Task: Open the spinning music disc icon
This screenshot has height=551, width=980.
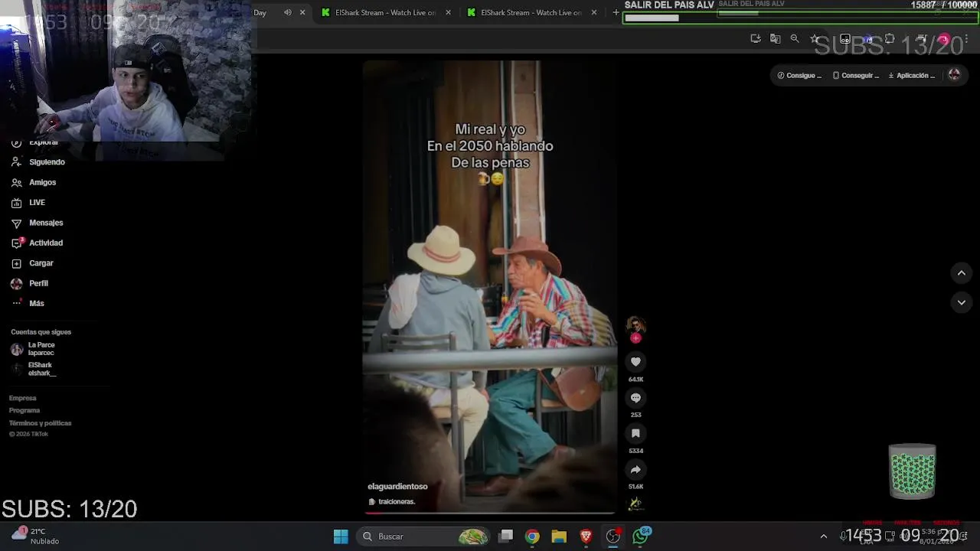Action: click(x=635, y=504)
